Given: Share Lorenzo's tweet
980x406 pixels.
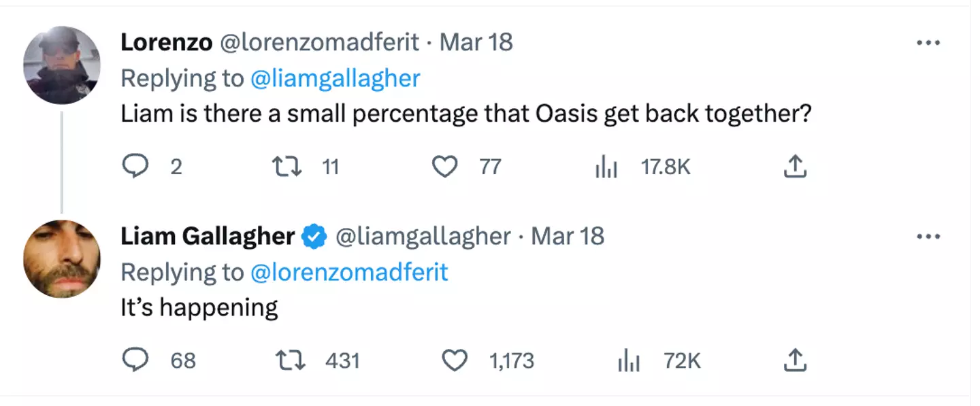Looking at the screenshot, I should coord(794,166).
